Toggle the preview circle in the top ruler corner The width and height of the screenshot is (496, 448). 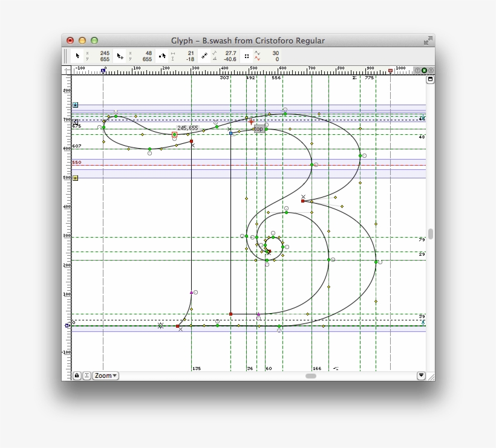(x=425, y=70)
